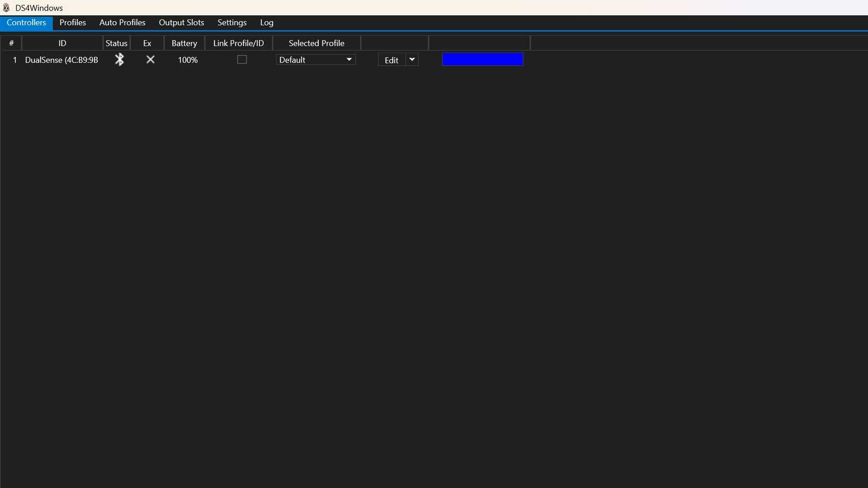Viewport: 868px width, 488px height.
Task: Click the Selected Profile column header
Action: tap(317, 43)
